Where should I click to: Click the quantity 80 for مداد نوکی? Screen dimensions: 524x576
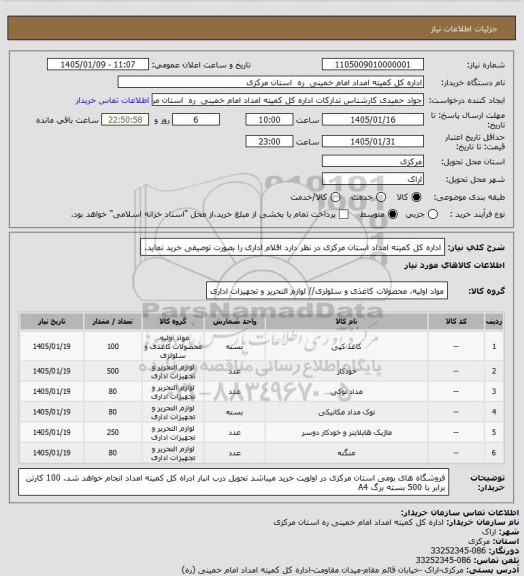pos(113,392)
